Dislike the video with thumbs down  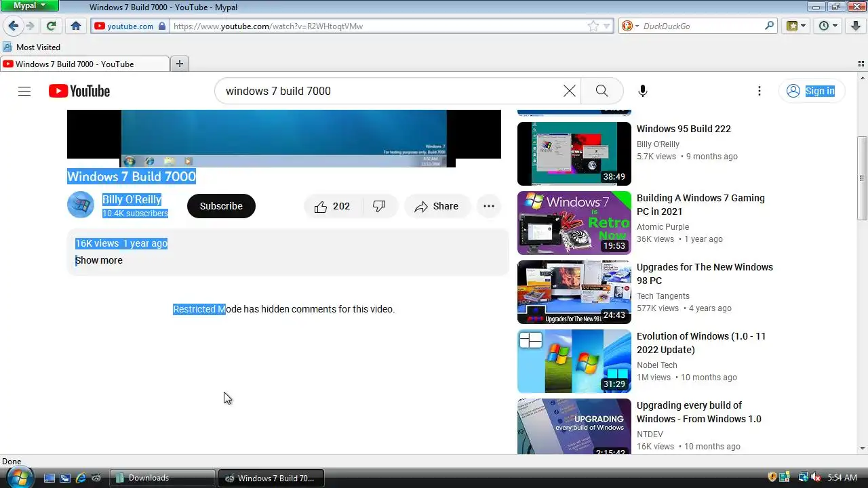tap(380, 206)
